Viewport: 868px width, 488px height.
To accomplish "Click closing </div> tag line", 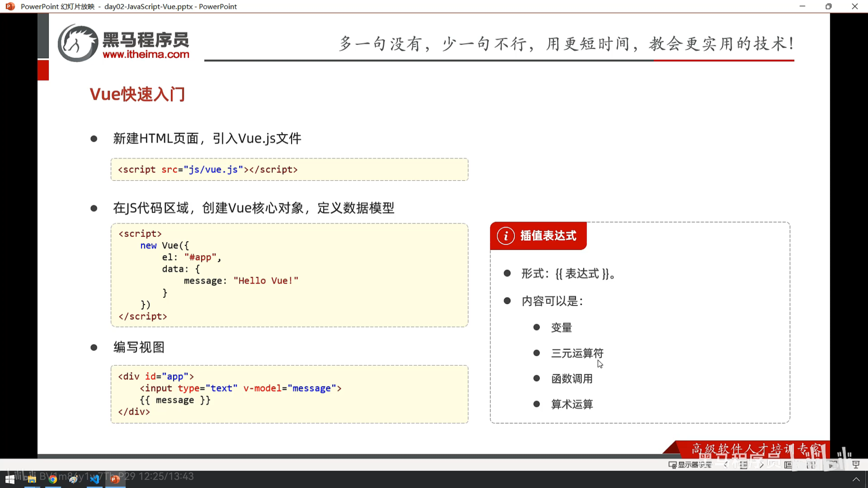I will coord(134,412).
